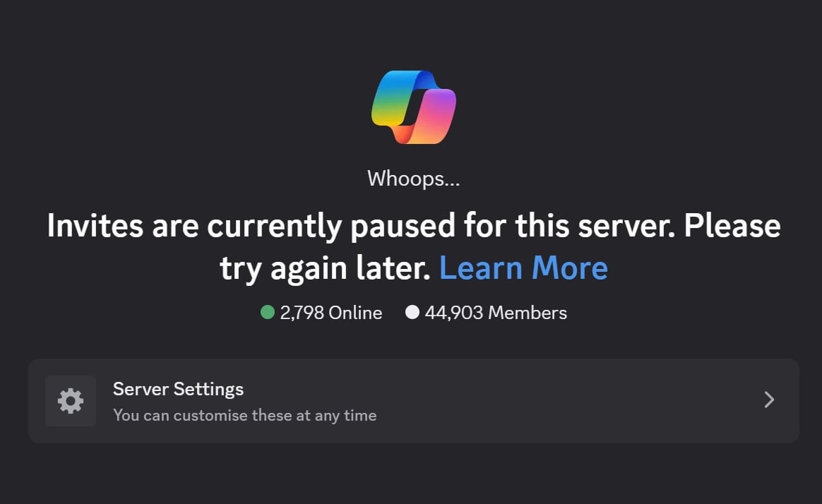Click the Whoops heading text
The image size is (822, 504).
[413, 179]
